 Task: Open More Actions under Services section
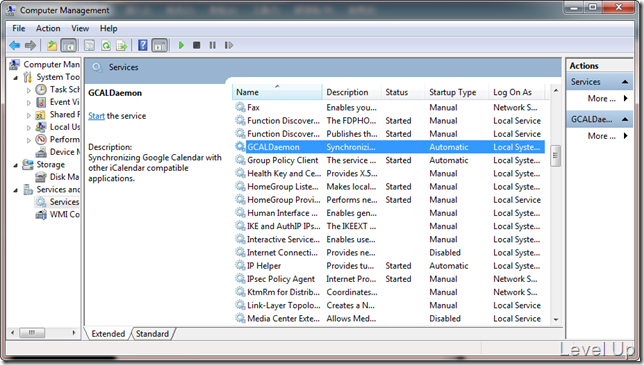pyautogui.click(x=607, y=99)
